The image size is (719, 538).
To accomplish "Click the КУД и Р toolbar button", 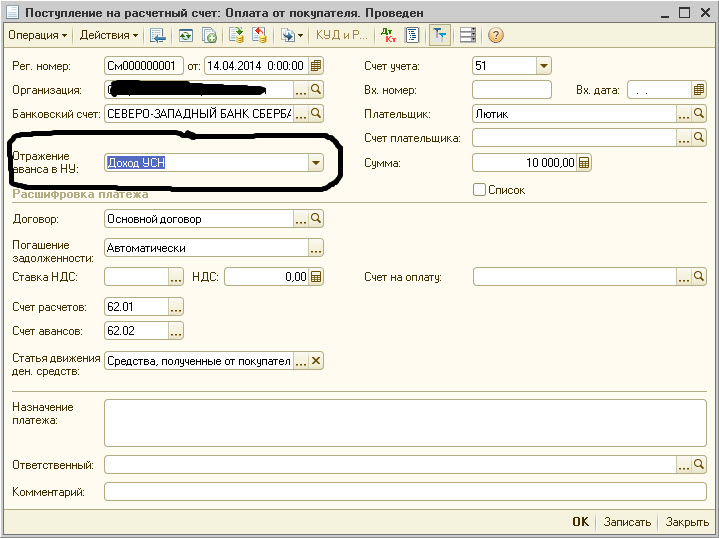I will coord(342,35).
